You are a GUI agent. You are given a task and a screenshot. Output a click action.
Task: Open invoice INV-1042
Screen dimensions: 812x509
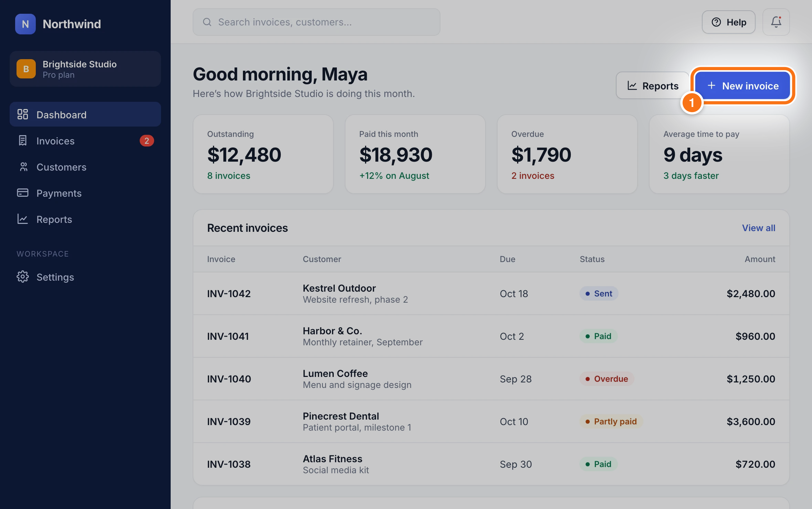coord(491,293)
